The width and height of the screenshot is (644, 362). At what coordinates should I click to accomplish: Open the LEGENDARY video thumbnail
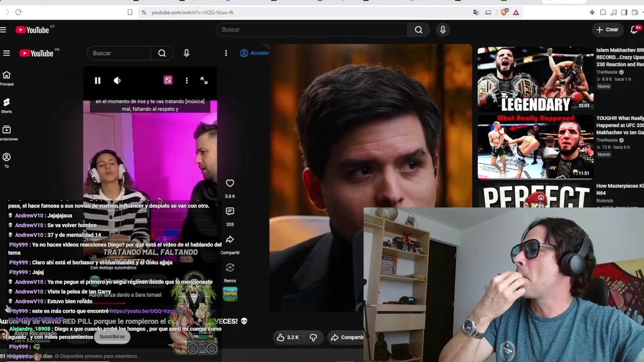[x=535, y=78]
